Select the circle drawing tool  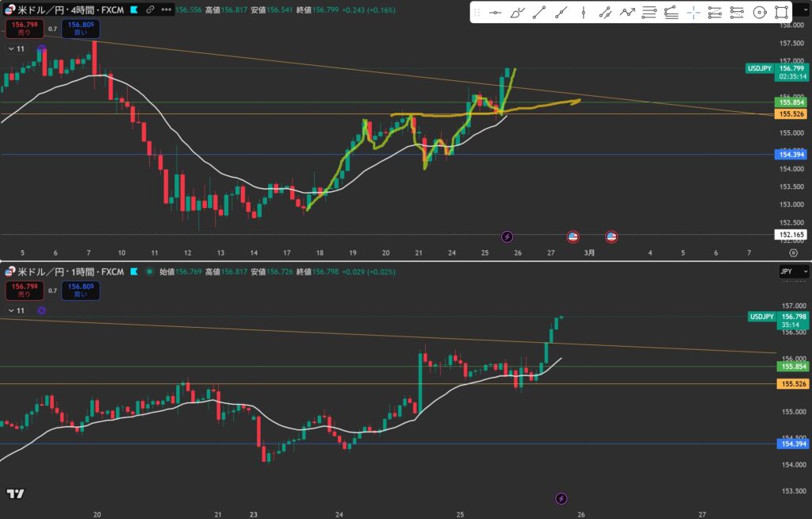coord(759,13)
